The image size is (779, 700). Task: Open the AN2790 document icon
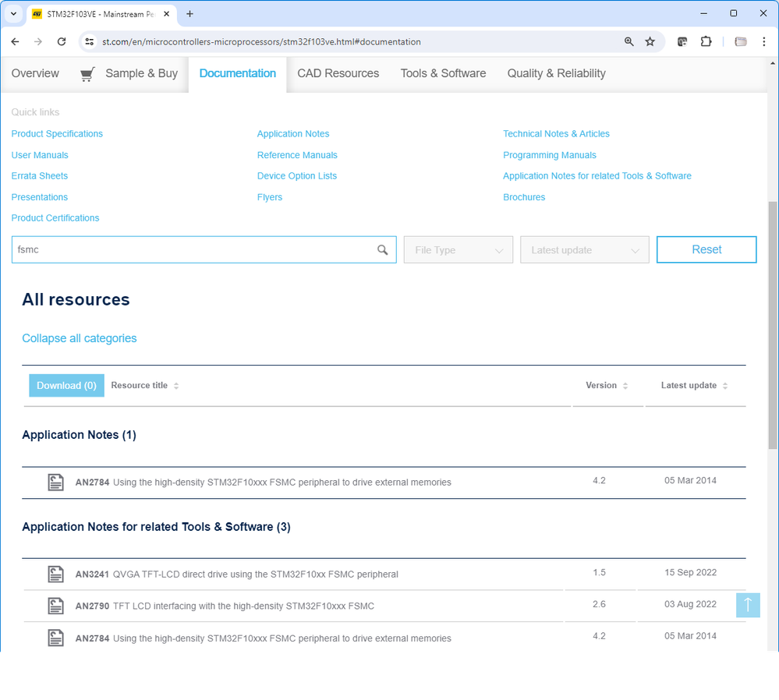pyautogui.click(x=55, y=606)
